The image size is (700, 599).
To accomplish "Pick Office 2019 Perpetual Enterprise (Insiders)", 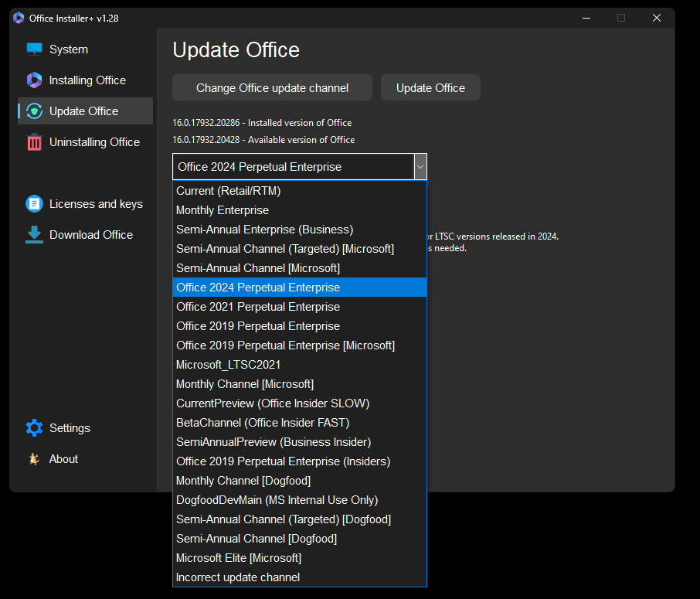I will 300,461.
